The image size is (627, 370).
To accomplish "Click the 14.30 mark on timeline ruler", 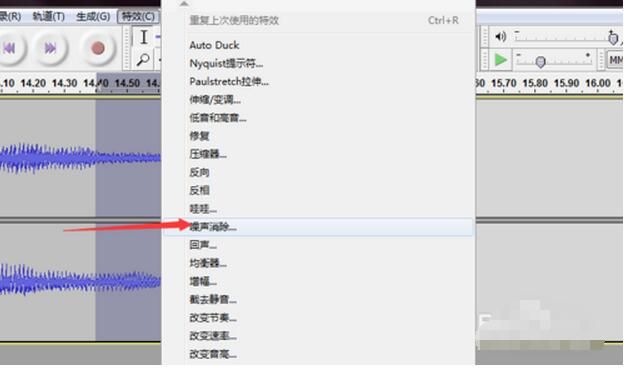I will point(64,83).
